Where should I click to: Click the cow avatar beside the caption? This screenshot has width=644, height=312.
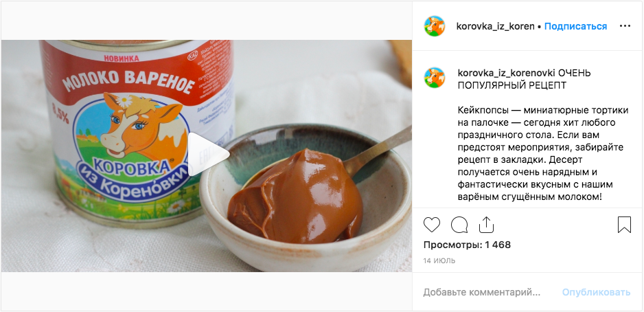tap(435, 78)
